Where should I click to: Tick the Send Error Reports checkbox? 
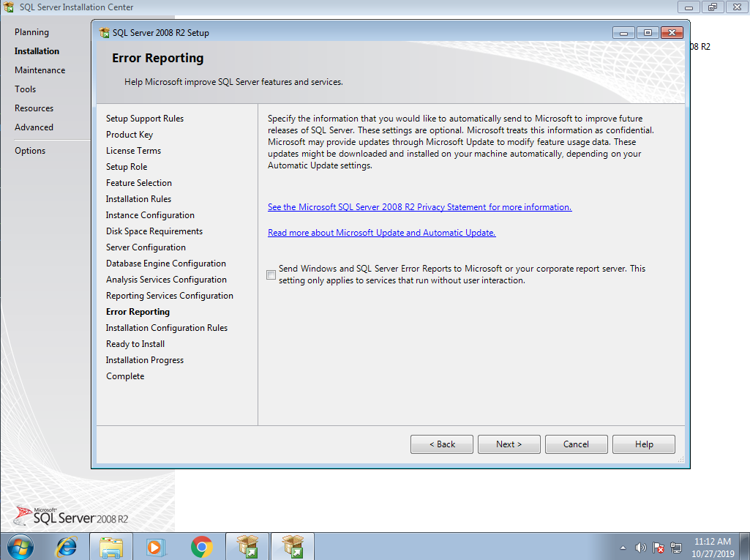point(271,275)
